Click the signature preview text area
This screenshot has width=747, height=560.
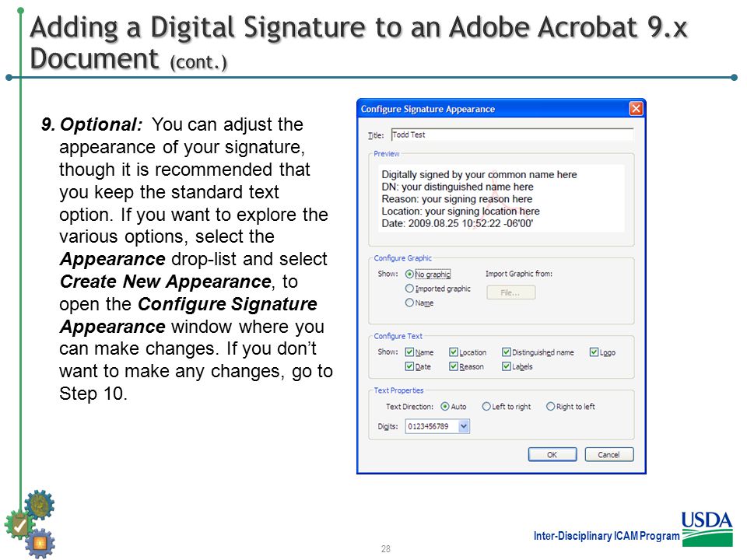coord(501,198)
